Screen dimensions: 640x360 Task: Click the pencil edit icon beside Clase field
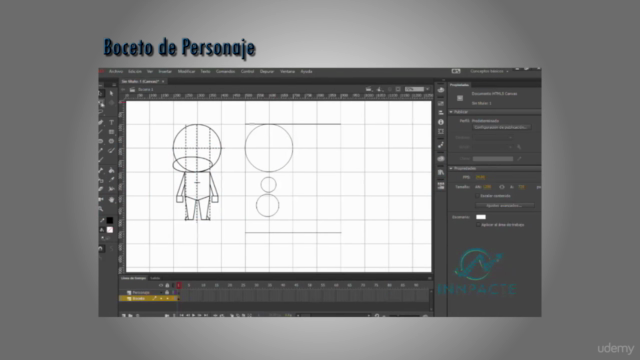coord(519,158)
